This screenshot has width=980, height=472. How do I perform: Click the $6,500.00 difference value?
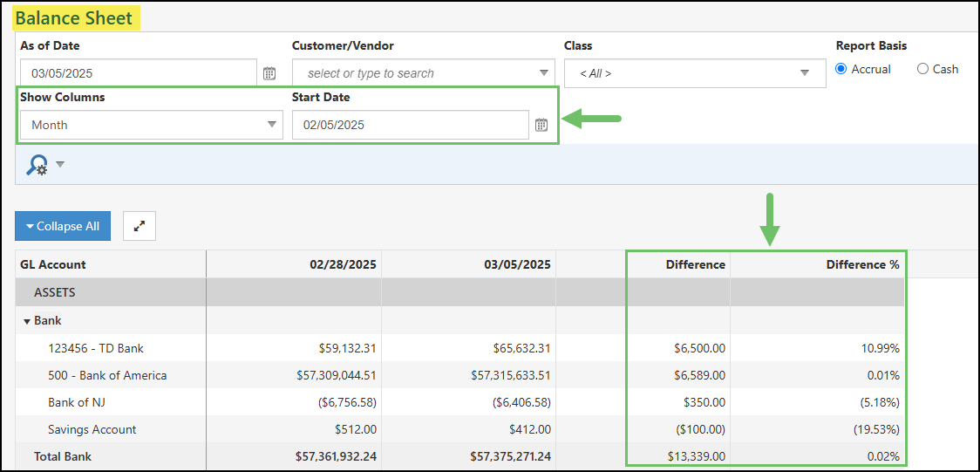click(701, 348)
